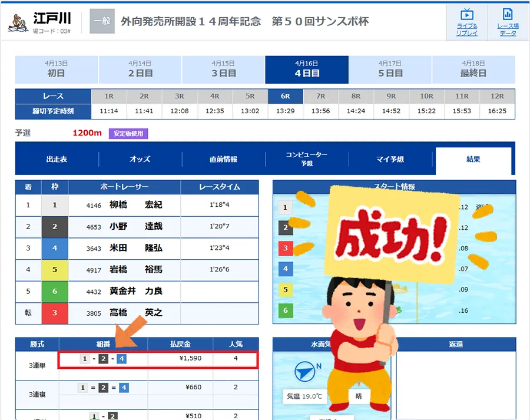
Task: Open the ライブ&リプレイ live replay icon
Action: tap(466, 21)
